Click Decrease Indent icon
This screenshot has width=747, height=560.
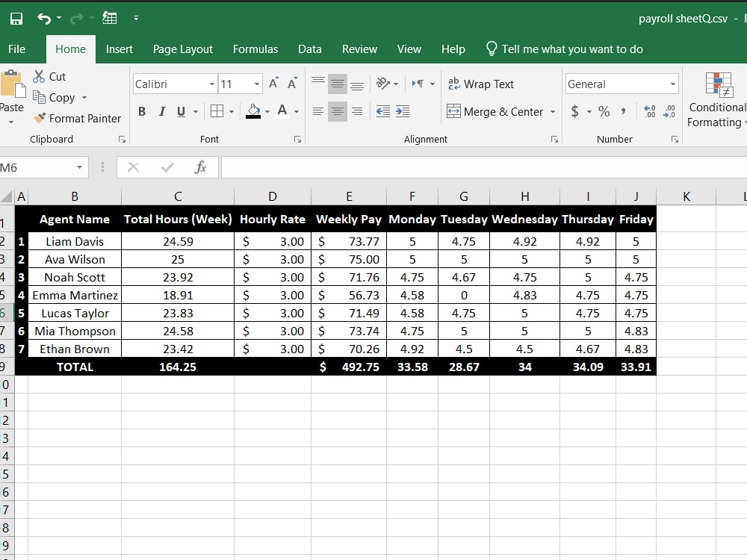(x=383, y=112)
